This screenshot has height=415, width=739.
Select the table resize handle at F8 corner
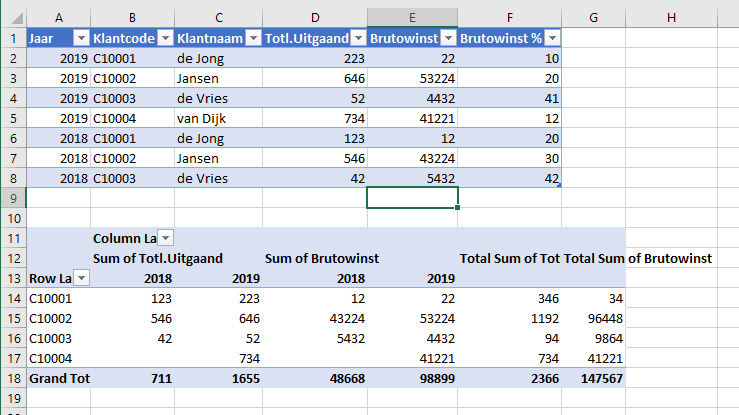[x=559, y=186]
